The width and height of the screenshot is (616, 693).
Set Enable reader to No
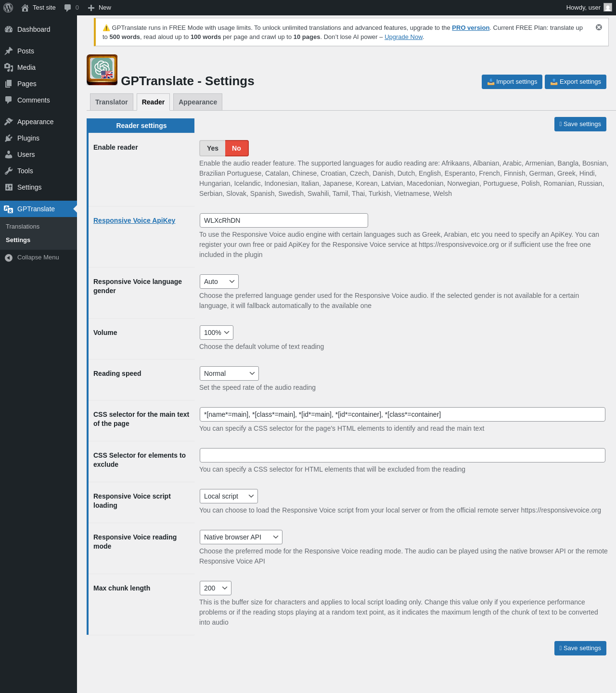237,148
